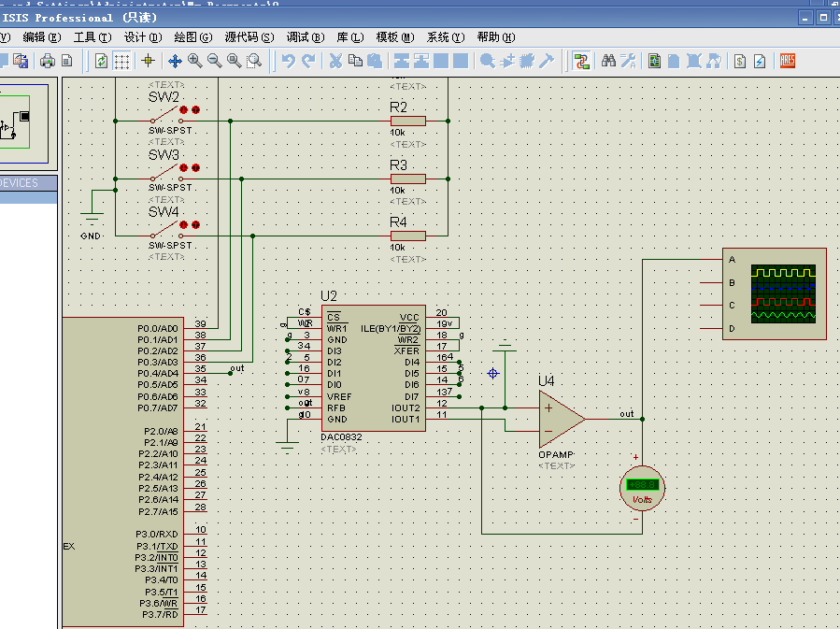The image size is (840, 629).
Task: Select the DC voltmeter instrument
Action: click(642, 488)
